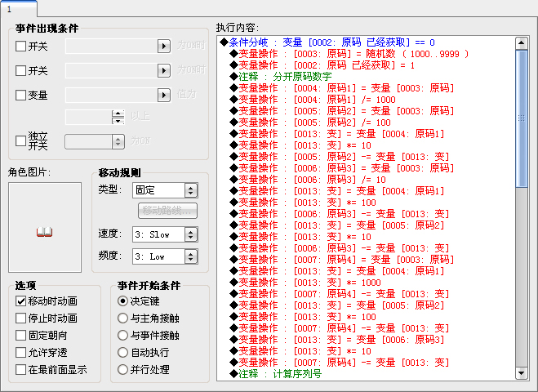Open the second 开关 switch selector arrow

pos(164,71)
